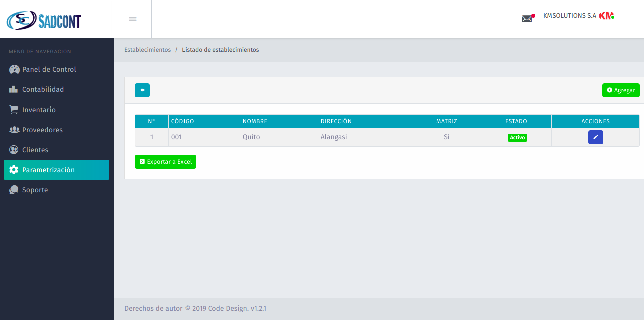
Task: Click the Establecimientos breadcrumb link
Action: (x=147, y=50)
